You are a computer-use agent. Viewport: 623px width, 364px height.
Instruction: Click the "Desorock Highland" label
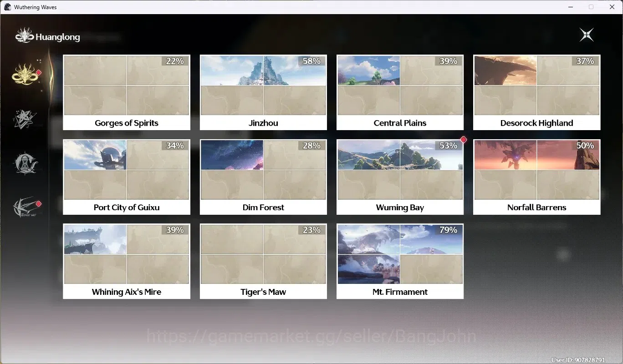[536, 123]
